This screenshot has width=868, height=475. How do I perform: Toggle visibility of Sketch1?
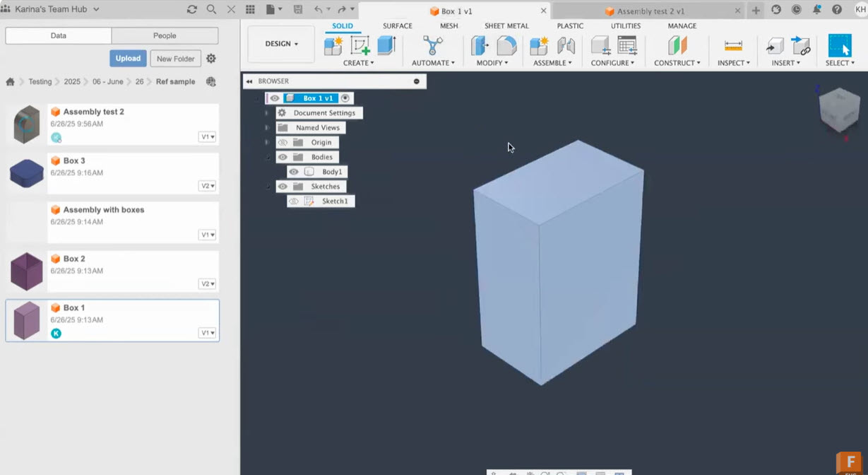[x=294, y=201]
